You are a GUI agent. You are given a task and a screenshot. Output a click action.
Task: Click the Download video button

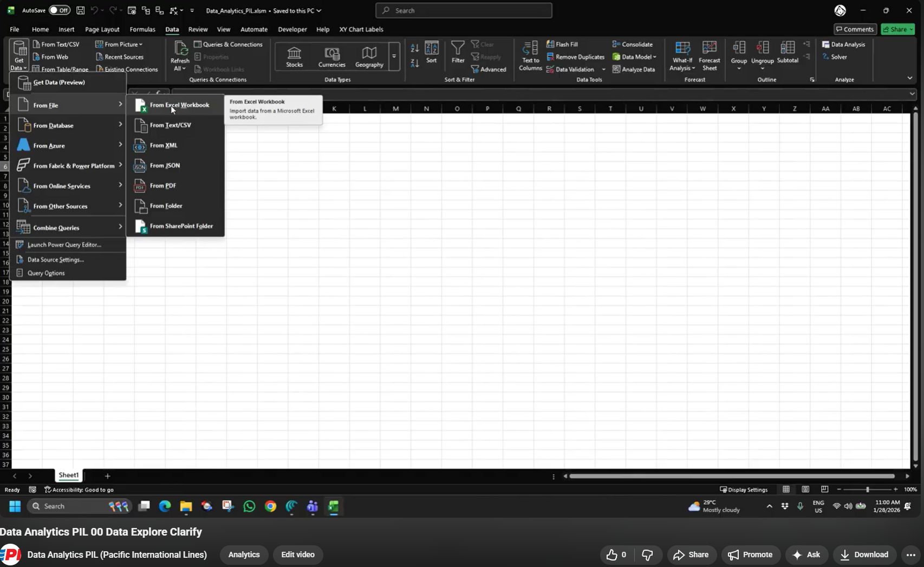pyautogui.click(x=864, y=555)
